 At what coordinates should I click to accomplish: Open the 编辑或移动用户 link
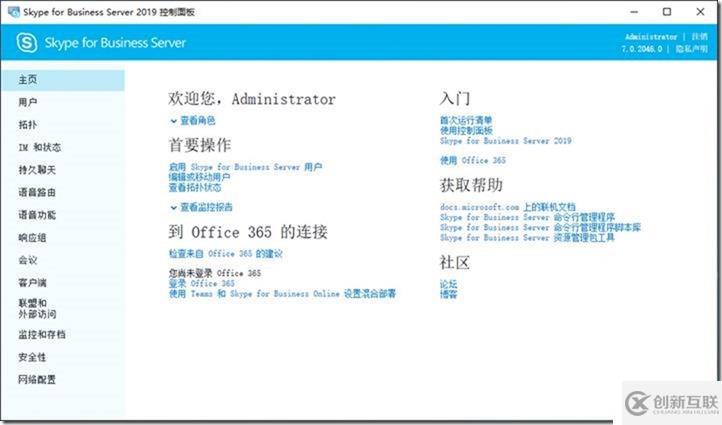tap(199, 177)
